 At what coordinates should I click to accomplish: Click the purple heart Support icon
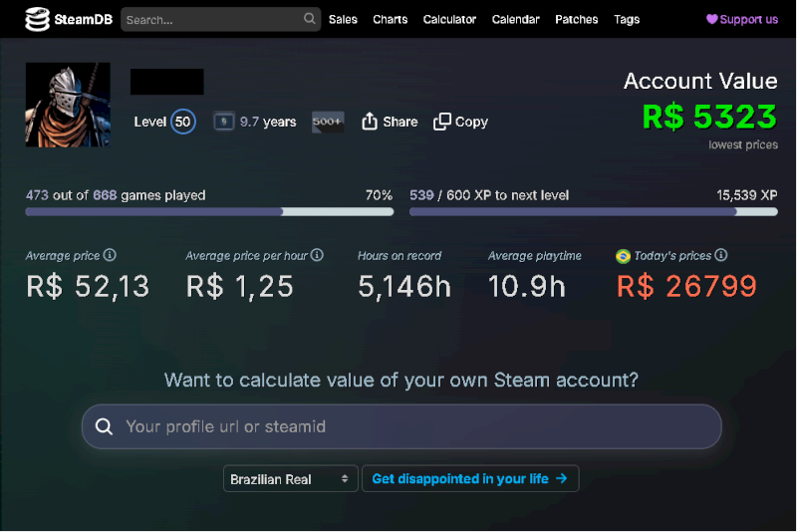point(711,19)
